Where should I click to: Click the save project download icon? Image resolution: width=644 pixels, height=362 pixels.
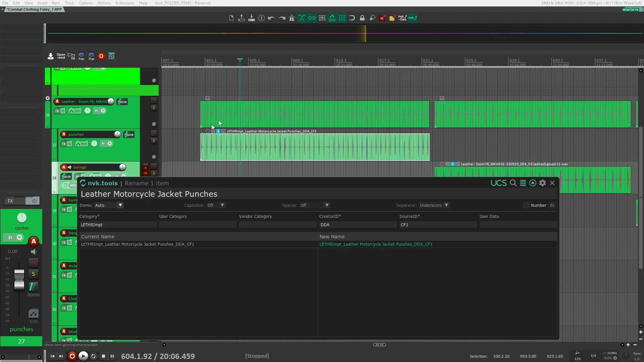[252, 18]
